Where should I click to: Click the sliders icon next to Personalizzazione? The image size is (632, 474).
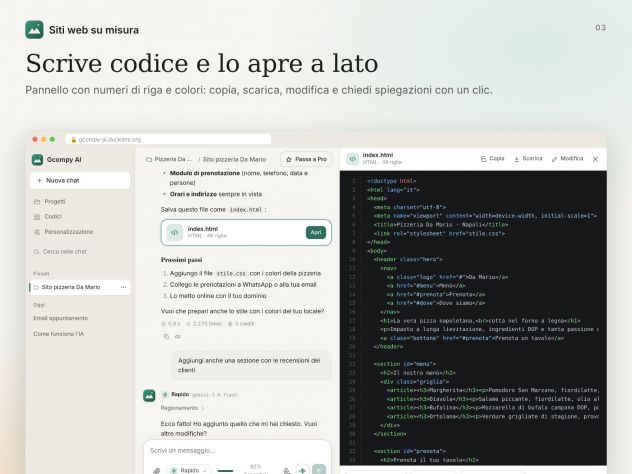point(37,232)
